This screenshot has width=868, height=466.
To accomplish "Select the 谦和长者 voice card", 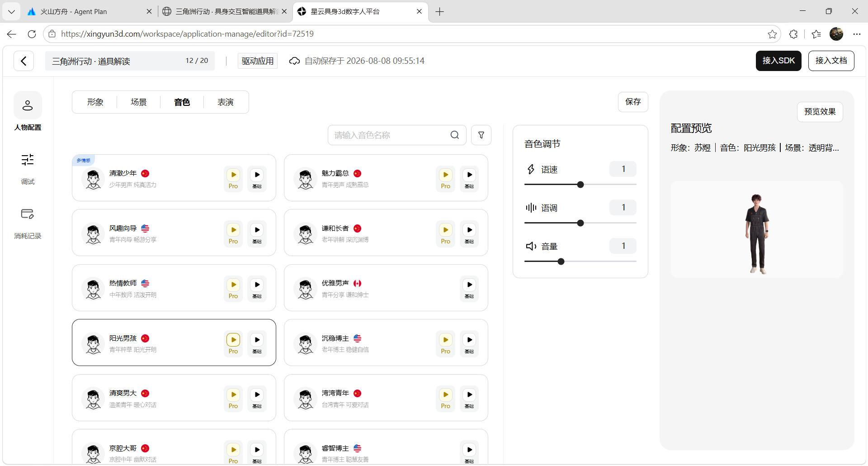I will (x=386, y=233).
